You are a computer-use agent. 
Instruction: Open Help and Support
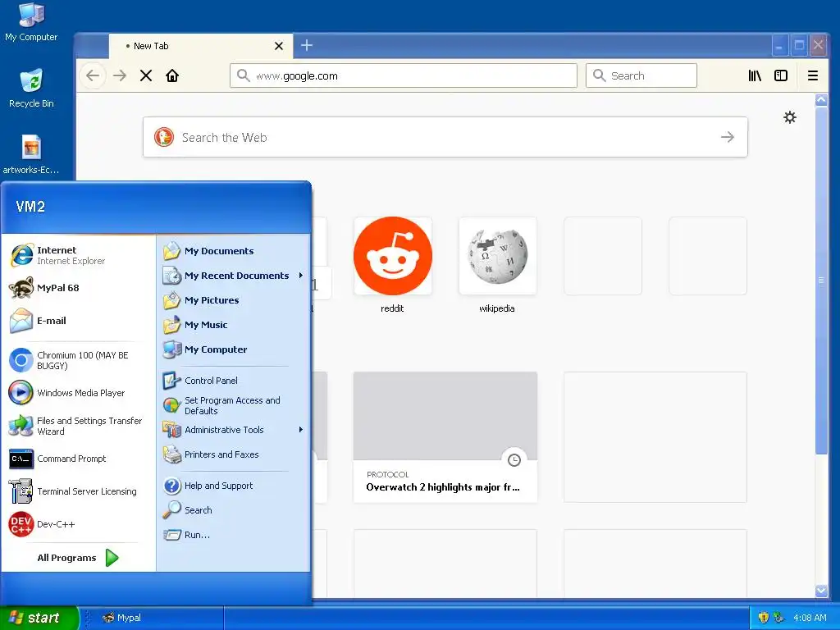[233, 486]
